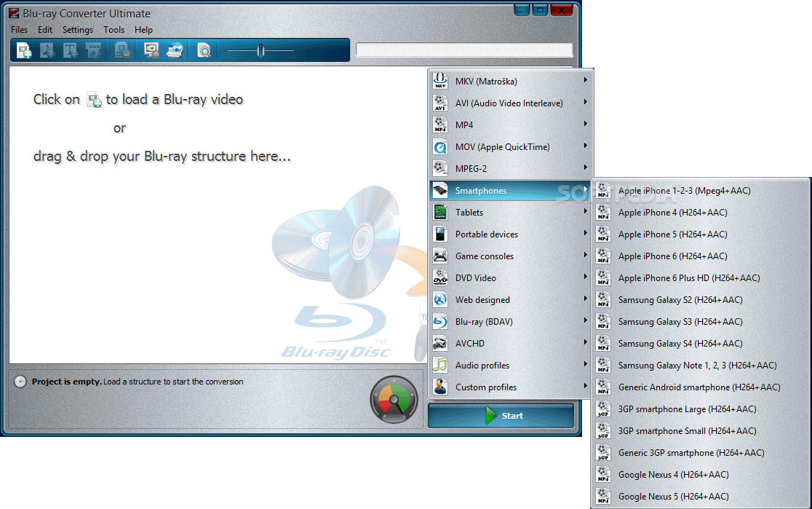This screenshot has width=812, height=509.
Task: Click the preview magnifier toolbar icon
Action: 204,50
